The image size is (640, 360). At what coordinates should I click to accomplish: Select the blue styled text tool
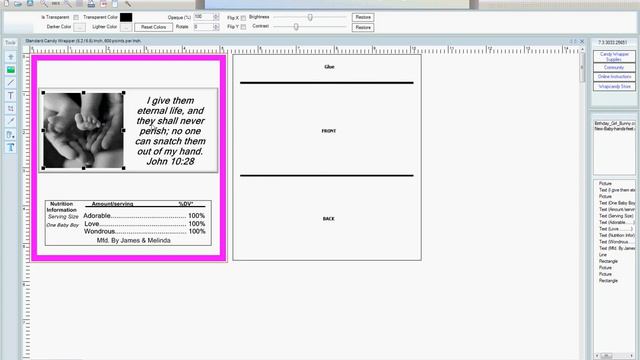[11, 147]
